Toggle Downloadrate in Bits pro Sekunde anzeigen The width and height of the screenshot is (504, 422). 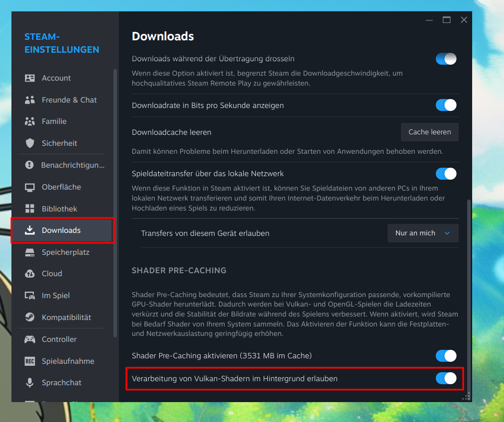446,105
